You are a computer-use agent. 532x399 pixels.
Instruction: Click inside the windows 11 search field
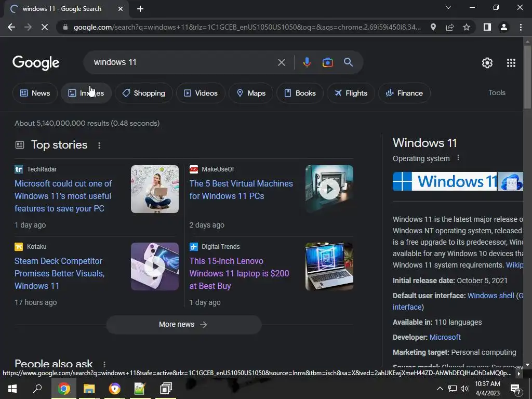pos(183,62)
